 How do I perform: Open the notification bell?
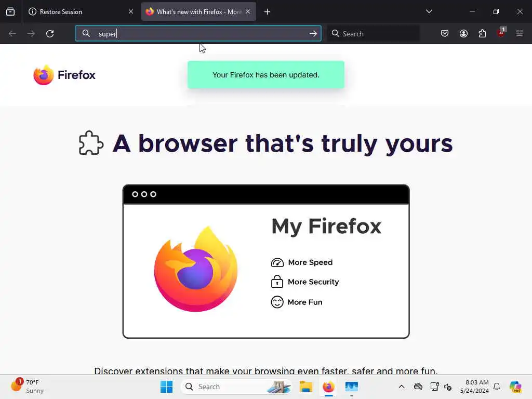497,387
